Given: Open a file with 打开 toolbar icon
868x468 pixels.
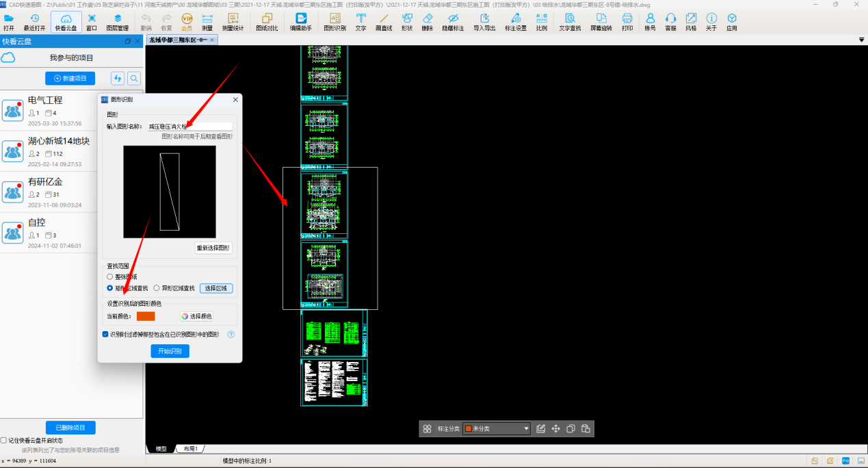Looking at the screenshot, I should point(8,22).
